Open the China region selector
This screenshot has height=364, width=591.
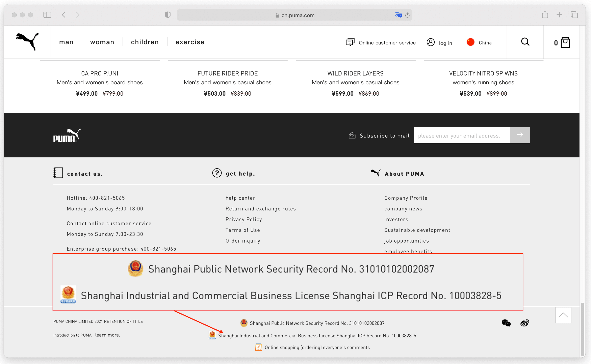[x=479, y=43]
